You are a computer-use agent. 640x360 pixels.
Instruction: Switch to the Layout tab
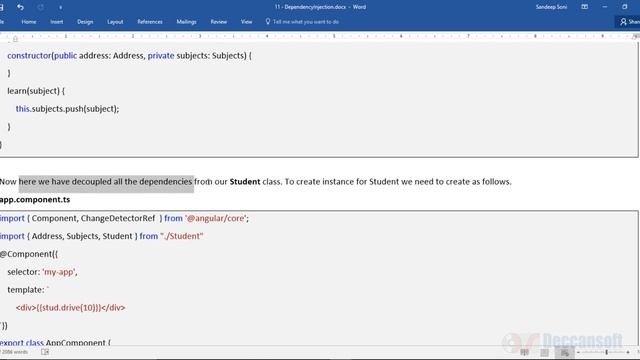(x=115, y=22)
